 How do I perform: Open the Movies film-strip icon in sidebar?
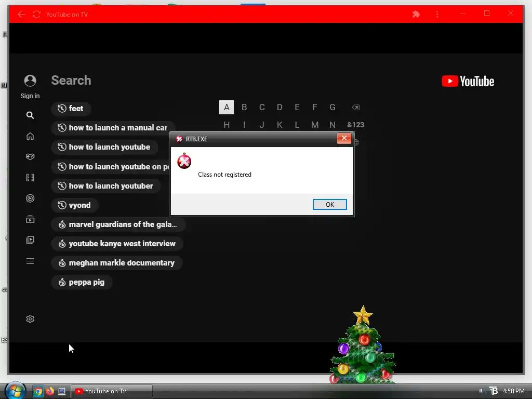coord(30,178)
